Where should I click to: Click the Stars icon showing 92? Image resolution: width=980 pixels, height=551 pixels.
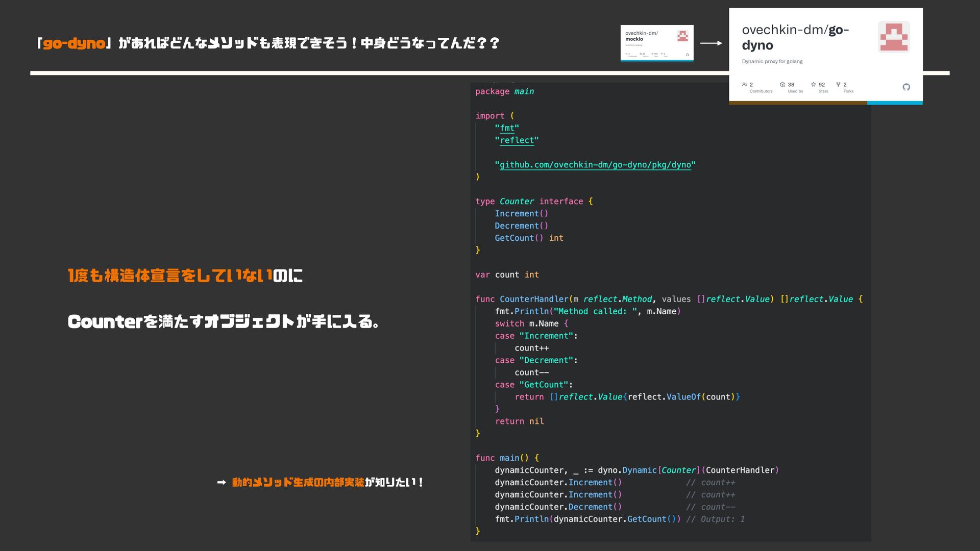[x=813, y=85]
